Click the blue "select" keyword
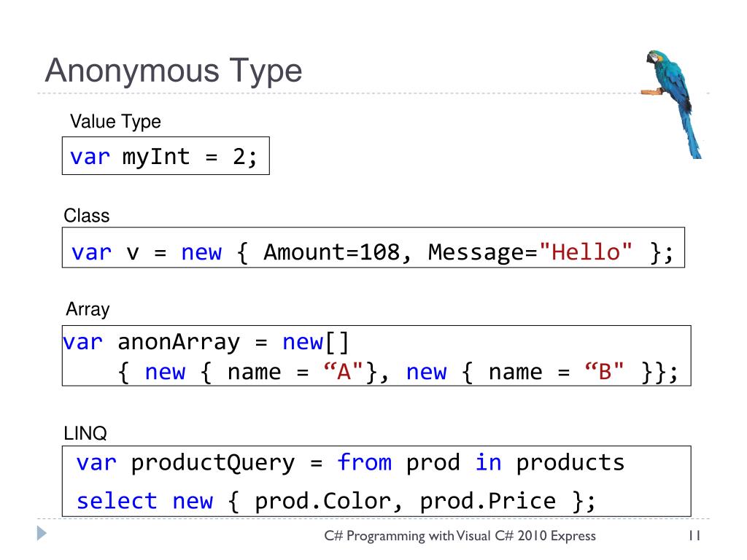This screenshot has height=560, width=747. pyautogui.click(x=117, y=501)
